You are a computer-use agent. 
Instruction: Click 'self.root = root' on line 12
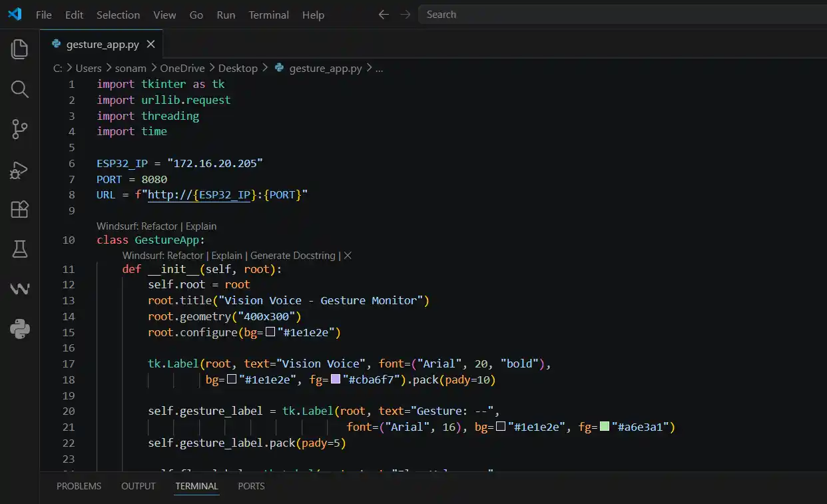click(x=199, y=284)
